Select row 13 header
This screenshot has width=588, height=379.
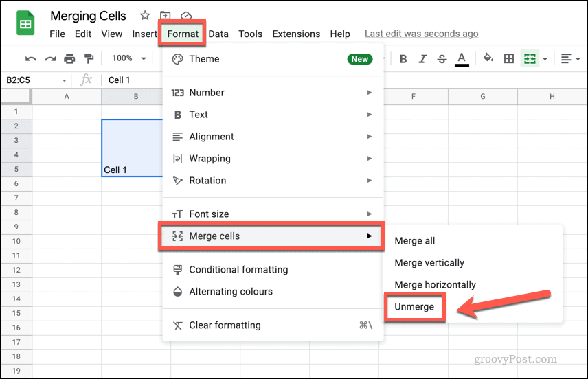(x=16, y=284)
